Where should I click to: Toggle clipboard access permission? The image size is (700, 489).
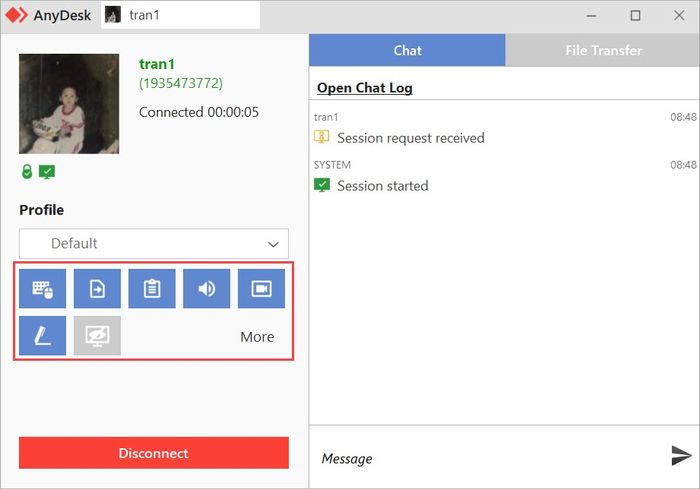tap(152, 288)
